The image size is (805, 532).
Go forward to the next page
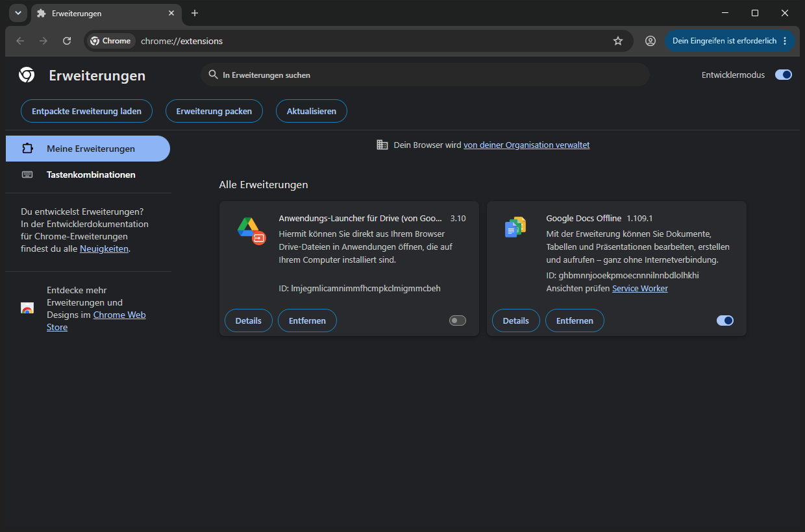tap(43, 41)
